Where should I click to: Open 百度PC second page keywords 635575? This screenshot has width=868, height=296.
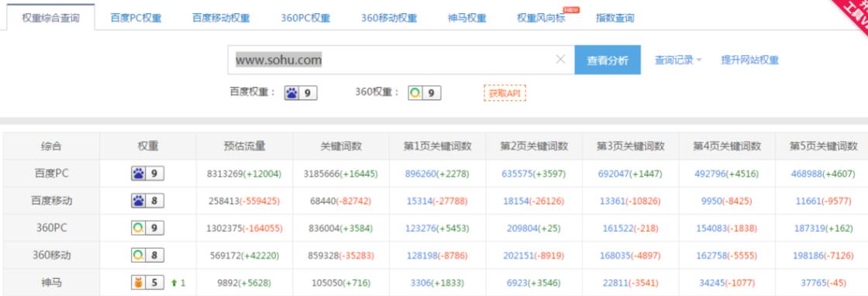coord(517,174)
